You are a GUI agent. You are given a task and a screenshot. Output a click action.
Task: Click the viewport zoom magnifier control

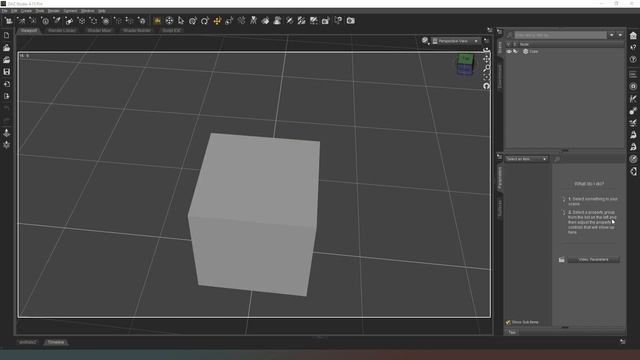point(486,68)
